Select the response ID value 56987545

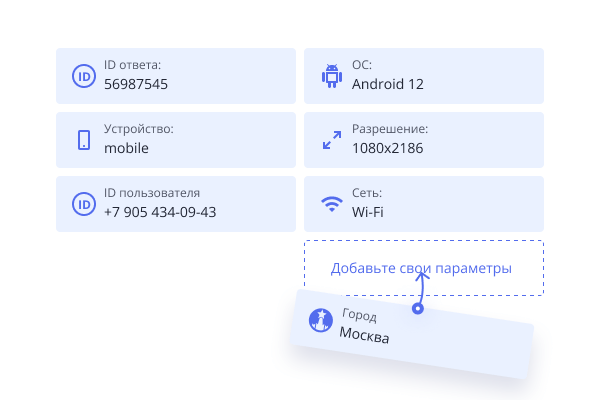click(136, 84)
